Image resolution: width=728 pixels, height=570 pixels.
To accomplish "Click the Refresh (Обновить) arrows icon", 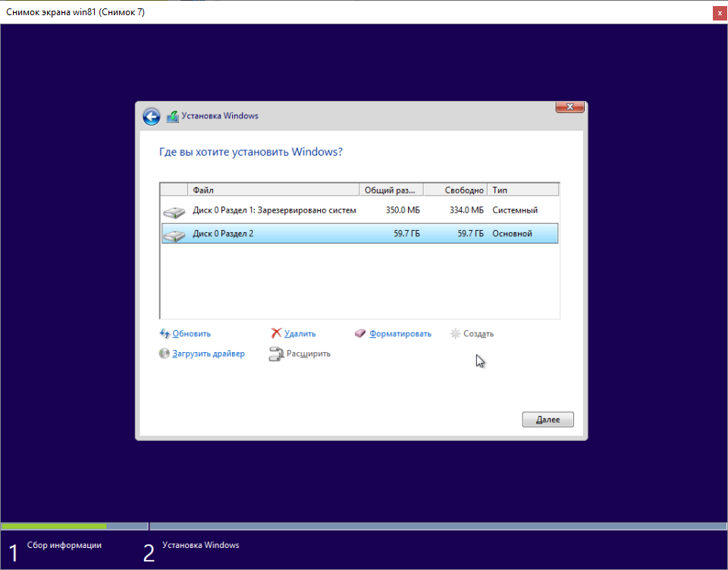I will click(165, 333).
